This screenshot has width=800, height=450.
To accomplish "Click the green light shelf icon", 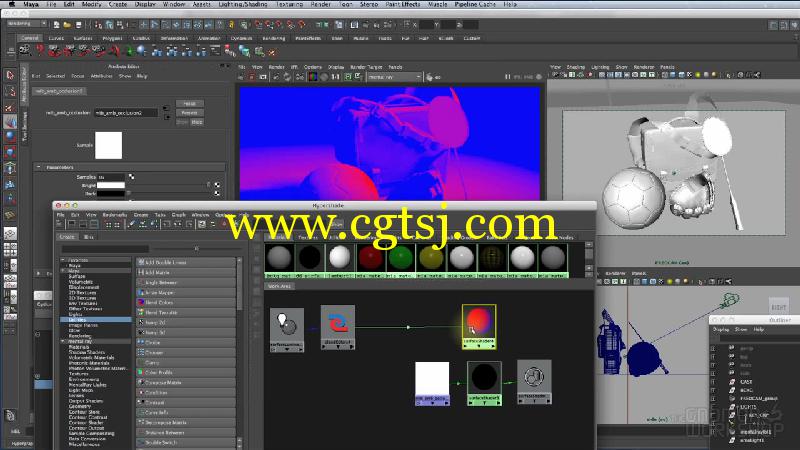I will (130, 51).
